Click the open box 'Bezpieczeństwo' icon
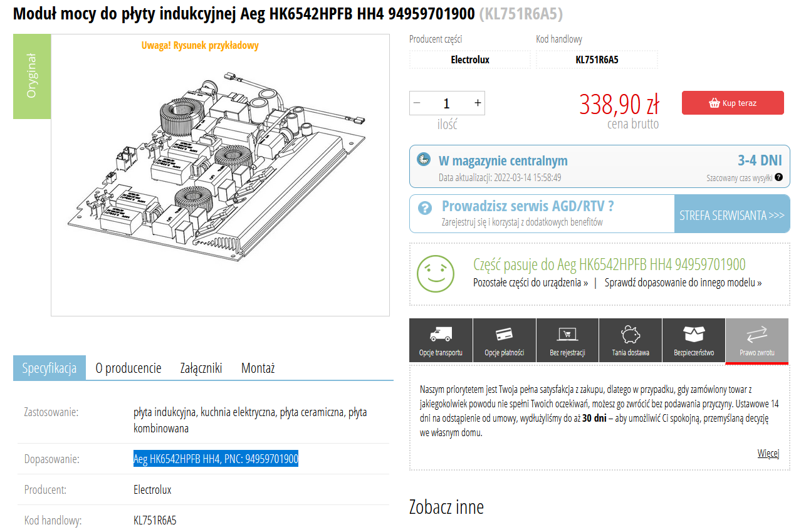The width and height of the screenshot is (801, 532). (x=693, y=335)
